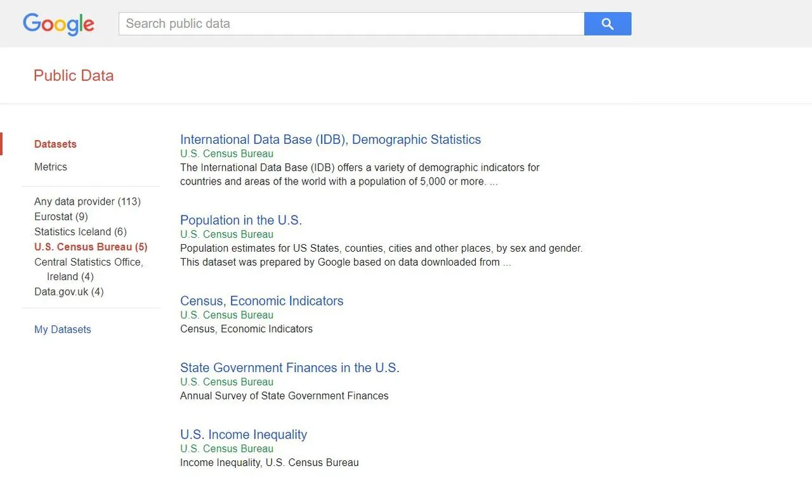The image size is (812, 504).
Task: Click U.S. Census Bureau under U.S. Income Inequality title
Action: click(x=226, y=449)
